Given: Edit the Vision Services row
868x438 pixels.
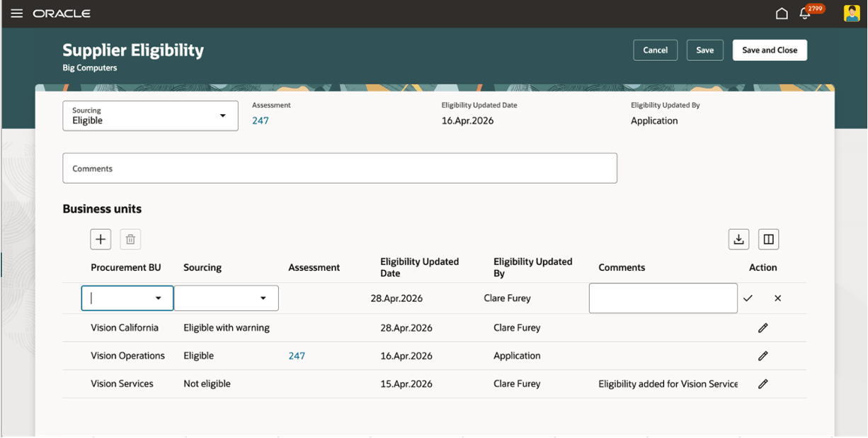Looking at the screenshot, I should pyautogui.click(x=763, y=383).
